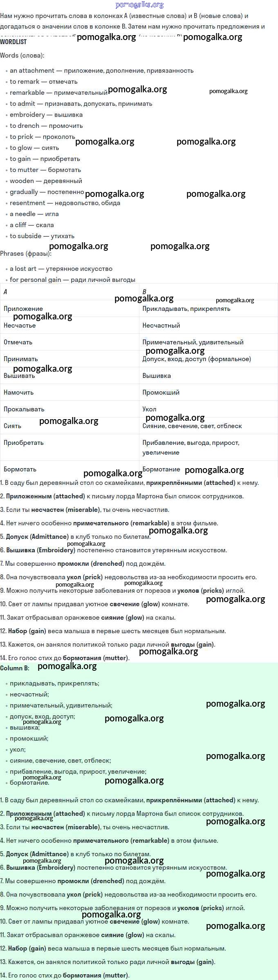Select the "Намочить" table cell
The image size is (278, 980).
point(18,393)
